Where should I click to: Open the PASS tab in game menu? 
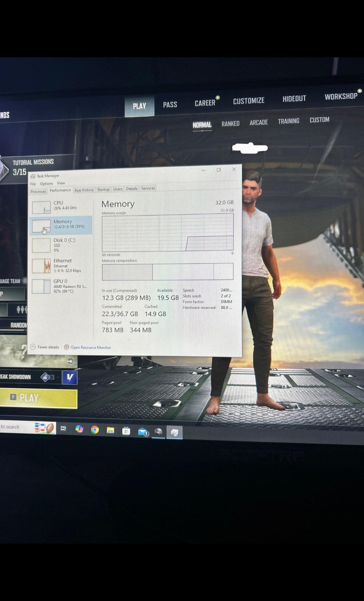click(170, 105)
